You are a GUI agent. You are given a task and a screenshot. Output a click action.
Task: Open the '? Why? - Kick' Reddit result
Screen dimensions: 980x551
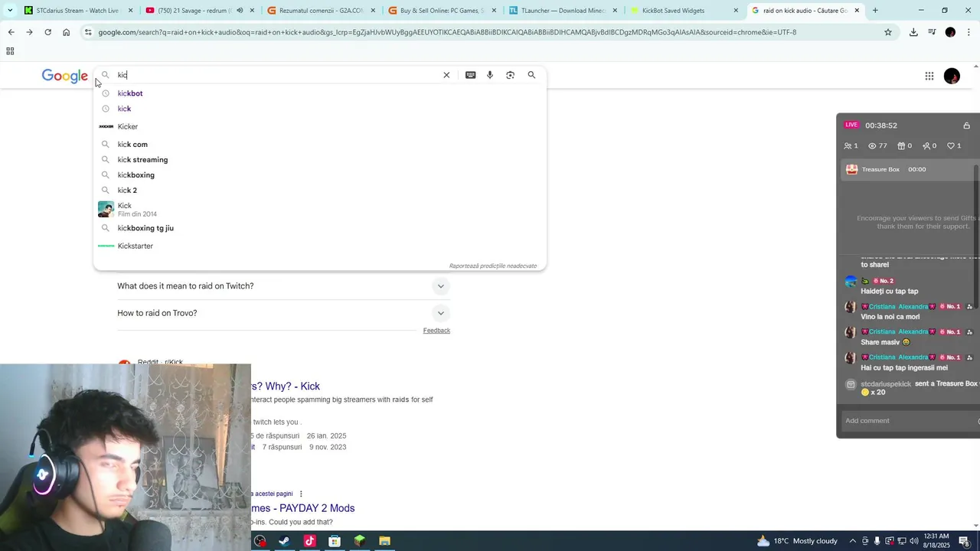[x=286, y=386]
